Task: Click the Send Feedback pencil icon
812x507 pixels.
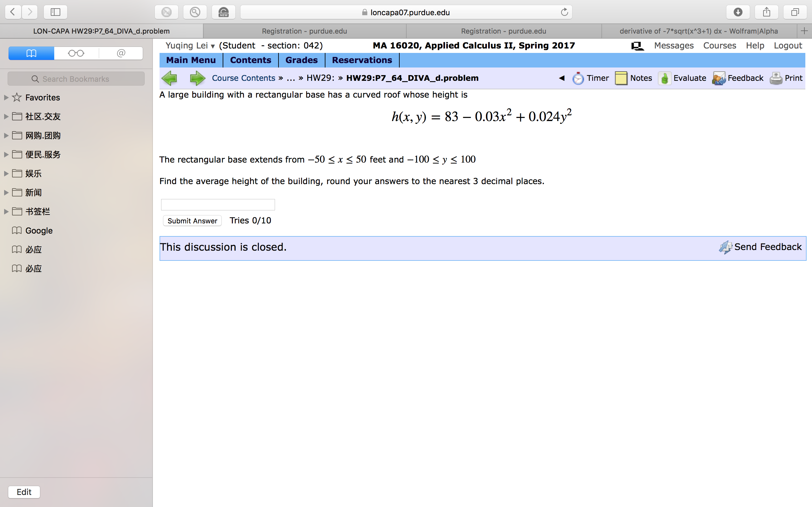Action: coord(726,247)
